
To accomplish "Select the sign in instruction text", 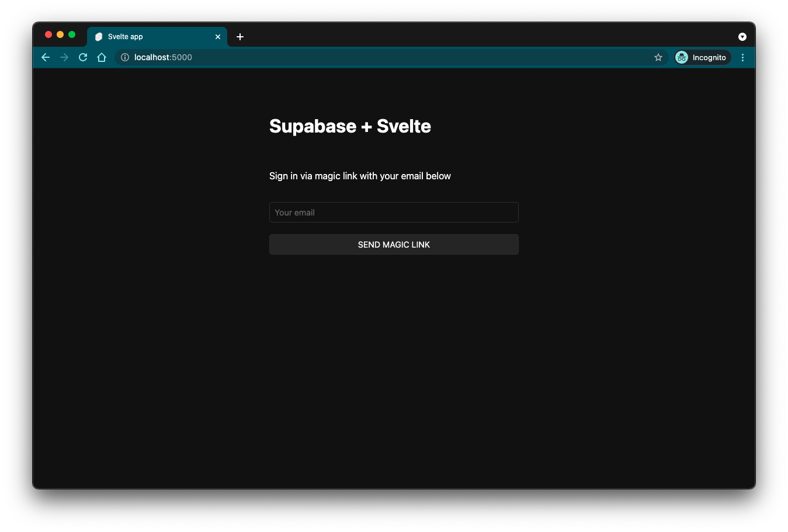I will pyautogui.click(x=360, y=176).
